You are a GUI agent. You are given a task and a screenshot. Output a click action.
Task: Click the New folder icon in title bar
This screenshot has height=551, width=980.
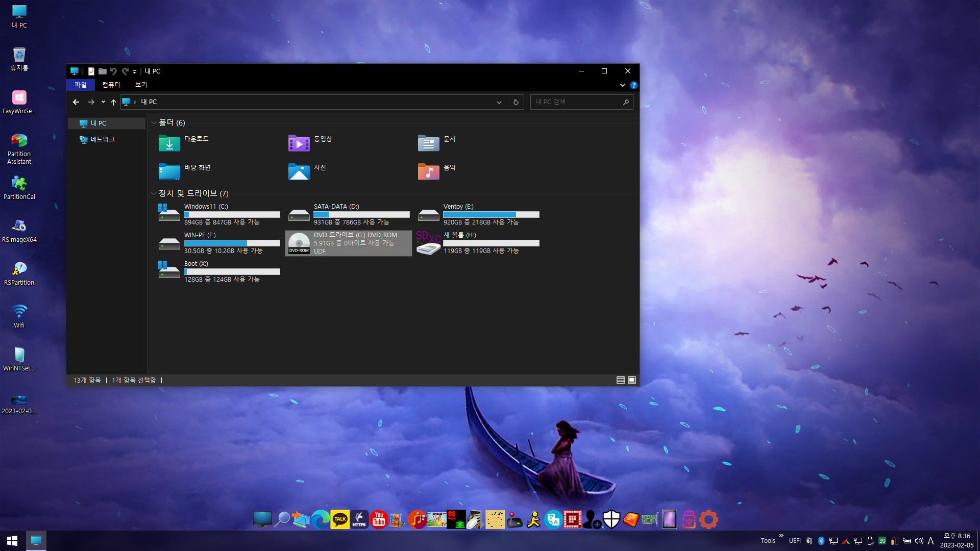102,71
